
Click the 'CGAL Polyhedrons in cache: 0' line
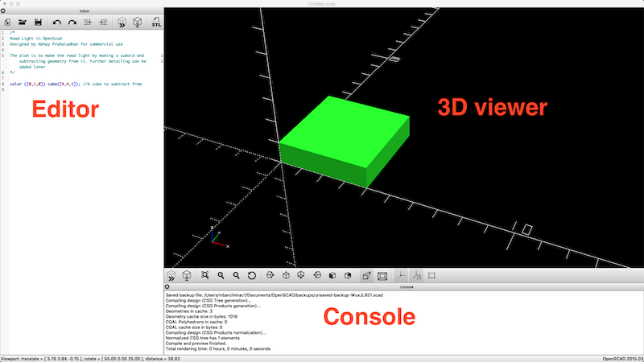click(x=196, y=322)
